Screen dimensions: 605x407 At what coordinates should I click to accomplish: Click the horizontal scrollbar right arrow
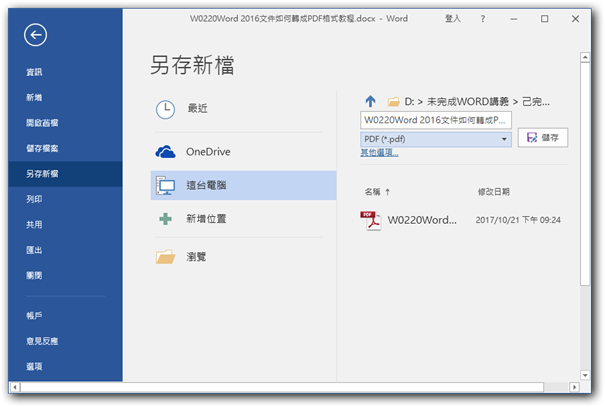coord(574,387)
